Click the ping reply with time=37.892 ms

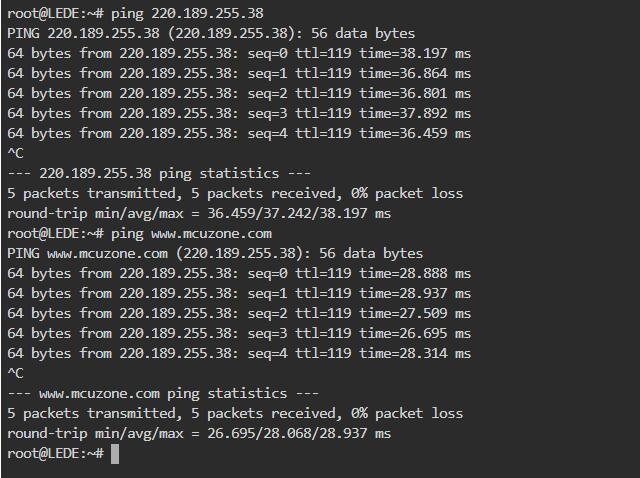coord(238,113)
